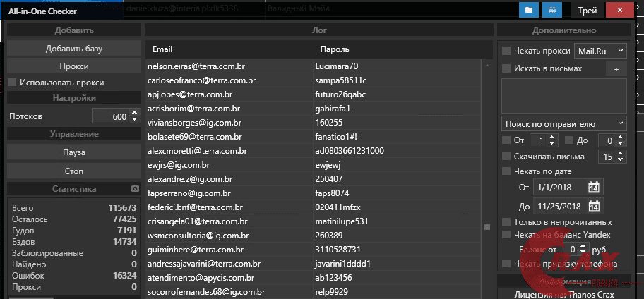Toggle Чекать прокси checkbox
Screen dimensions: 644x299
tap(506, 51)
